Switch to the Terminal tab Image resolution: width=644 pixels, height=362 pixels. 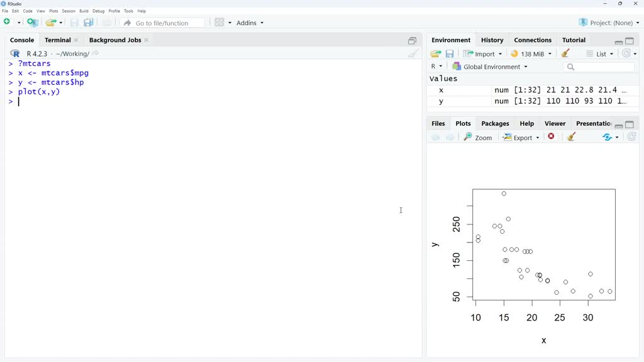pyautogui.click(x=57, y=40)
